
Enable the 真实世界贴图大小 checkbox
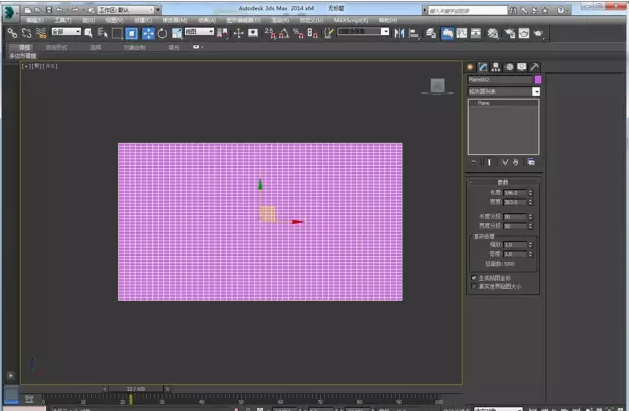(474, 286)
